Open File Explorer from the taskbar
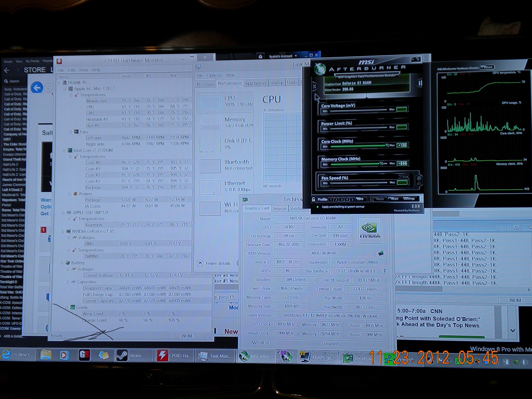The width and height of the screenshot is (532, 399). (x=46, y=355)
